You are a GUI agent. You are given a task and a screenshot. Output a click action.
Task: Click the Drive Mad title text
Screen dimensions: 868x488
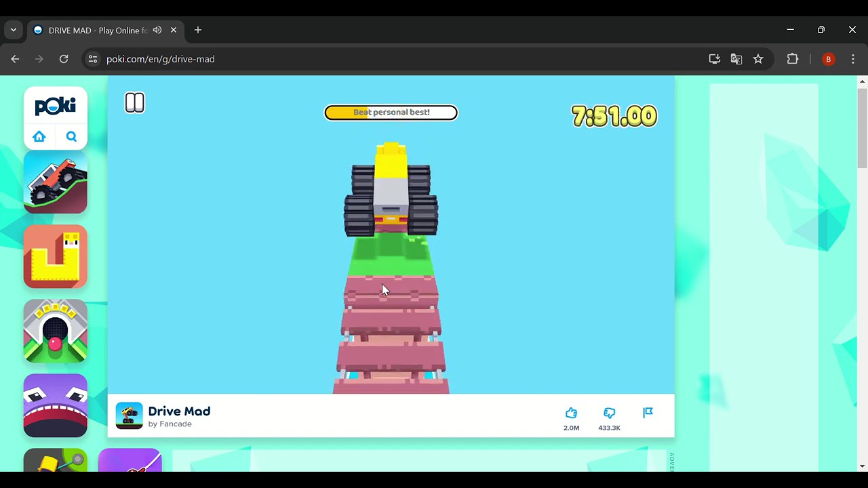tap(179, 411)
